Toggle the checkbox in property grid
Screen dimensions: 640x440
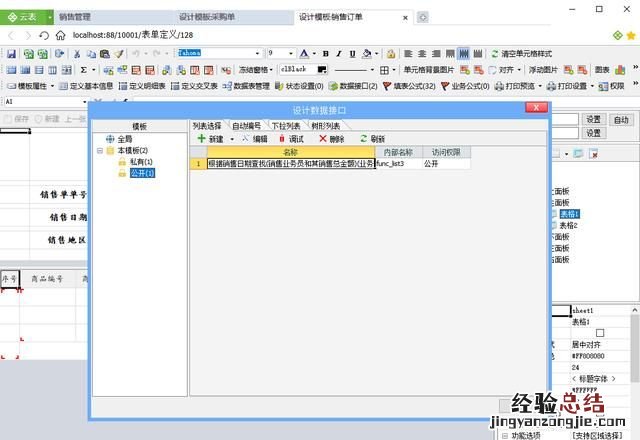click(x=600, y=333)
